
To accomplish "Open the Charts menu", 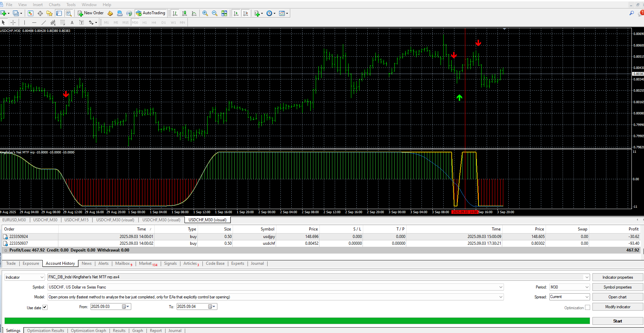I will (x=55, y=5).
